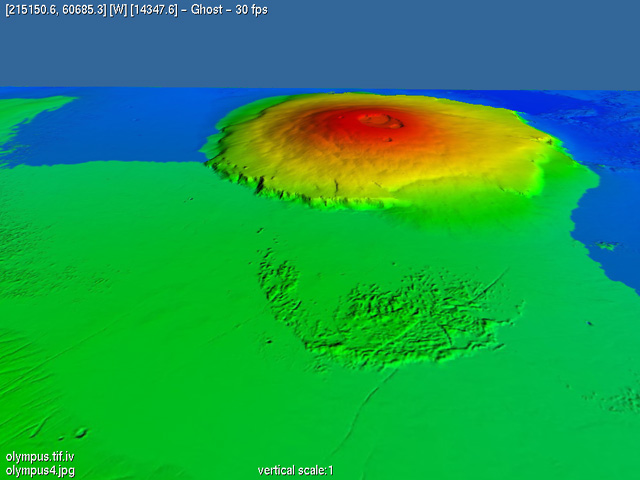The image size is (640, 480).
Task: Click the red summit caldera of the volcano
Action: pyautogui.click(x=380, y=121)
